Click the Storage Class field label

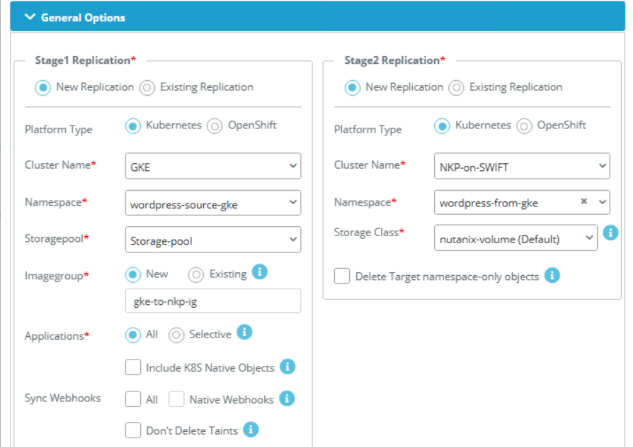pos(369,233)
